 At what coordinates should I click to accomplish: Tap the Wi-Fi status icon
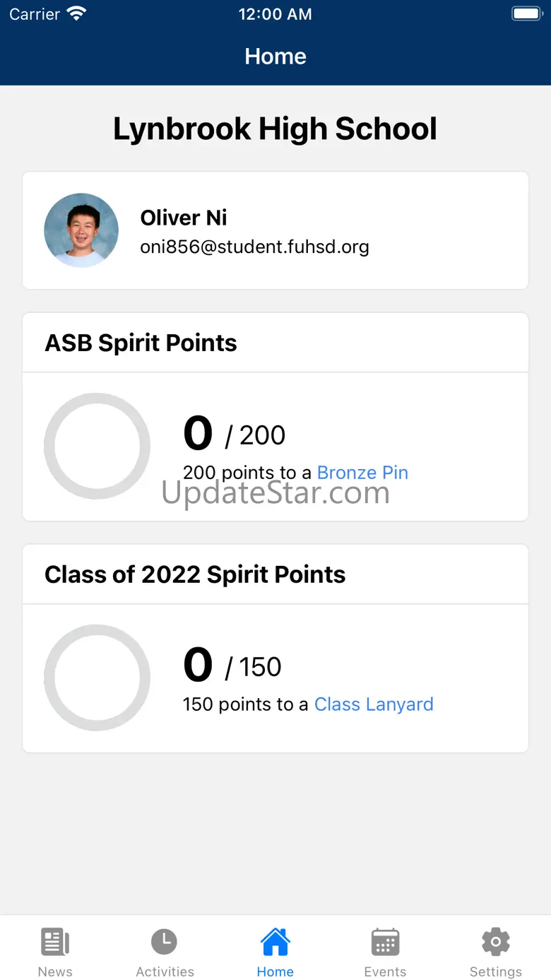coord(76,14)
